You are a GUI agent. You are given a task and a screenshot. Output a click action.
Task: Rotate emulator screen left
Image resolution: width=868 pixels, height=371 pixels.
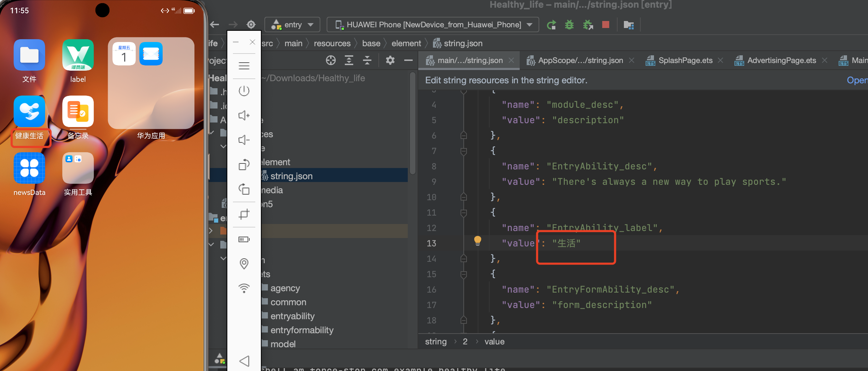(x=244, y=164)
